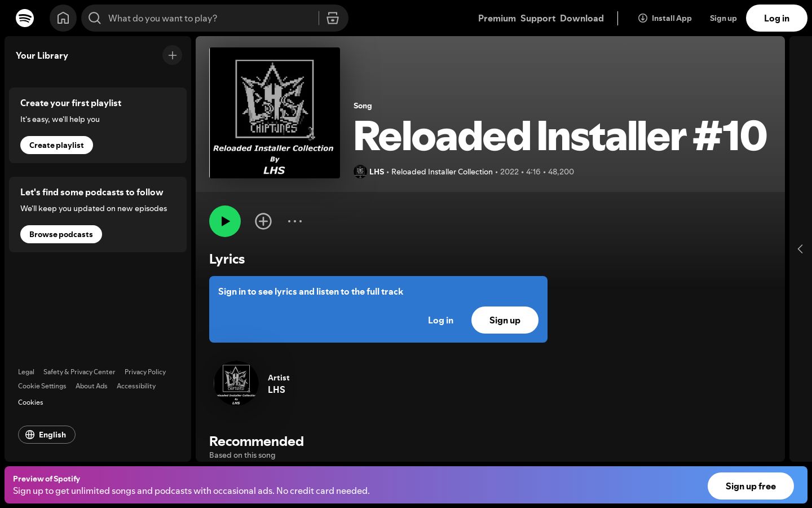
Task: Click the '48,200' play count text
Action: pos(561,172)
